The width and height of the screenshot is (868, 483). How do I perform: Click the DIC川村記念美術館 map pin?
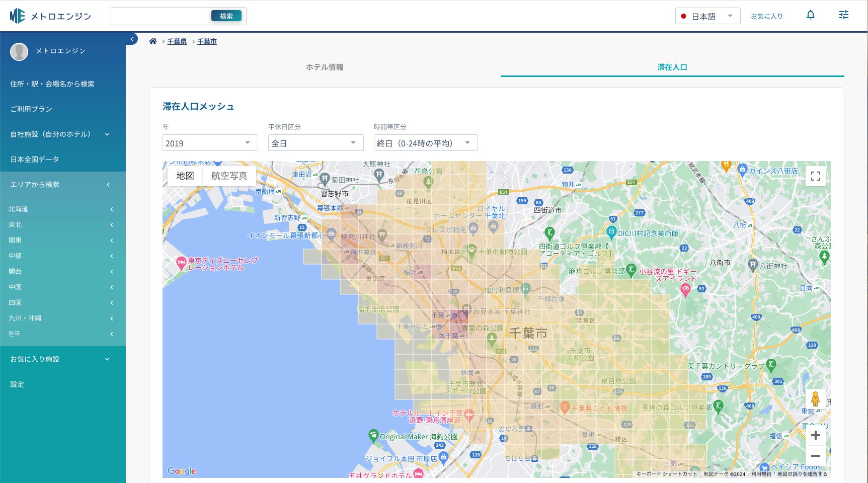pyautogui.click(x=611, y=232)
